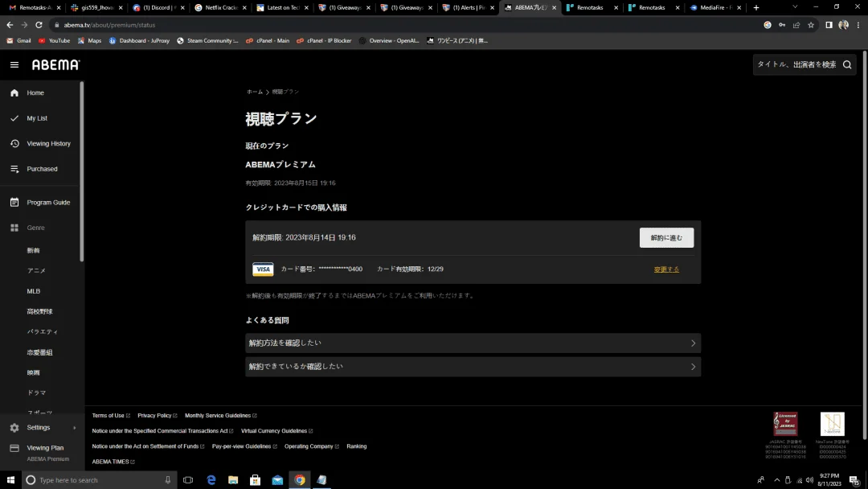Open the Chrome profile avatar
The width and height of the screenshot is (868, 489).
tap(843, 25)
